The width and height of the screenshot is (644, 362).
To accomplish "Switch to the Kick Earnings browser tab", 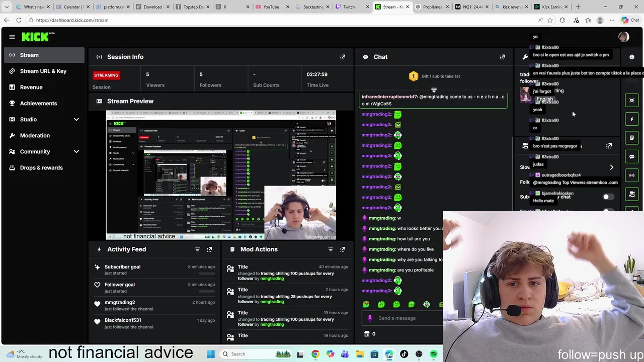I will [550, 7].
